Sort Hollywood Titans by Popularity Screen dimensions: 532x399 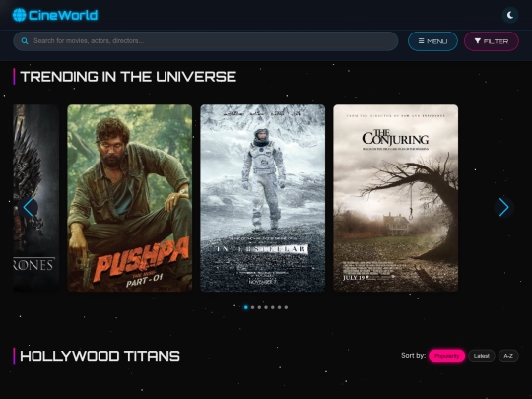pos(446,356)
